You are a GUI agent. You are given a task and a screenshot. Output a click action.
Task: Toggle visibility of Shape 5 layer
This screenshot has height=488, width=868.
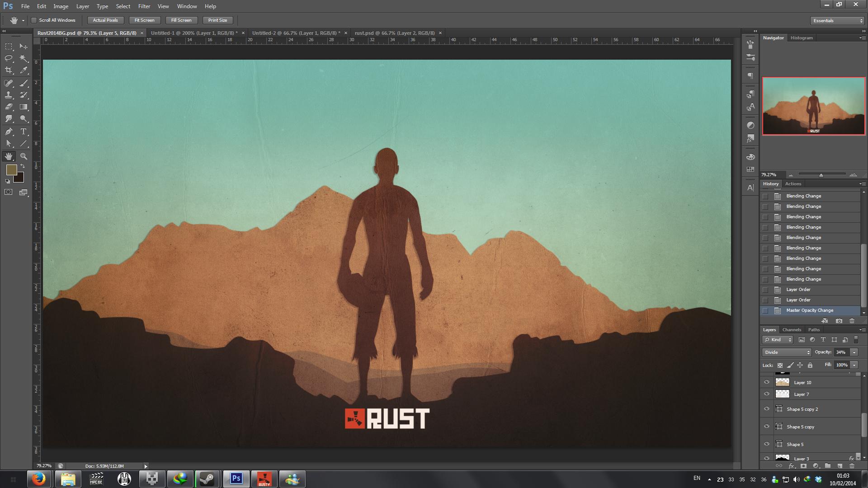point(767,444)
